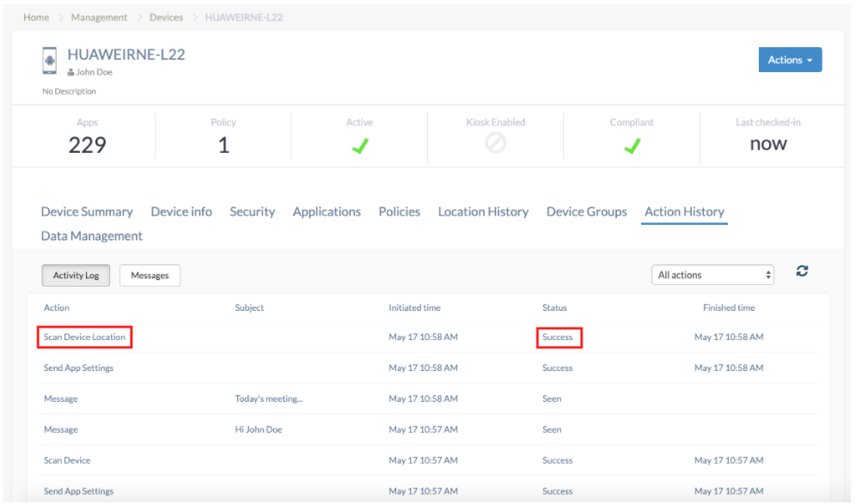Click the green Compliant checkmark icon
Viewport: 856px width, 504px height.
[632, 147]
